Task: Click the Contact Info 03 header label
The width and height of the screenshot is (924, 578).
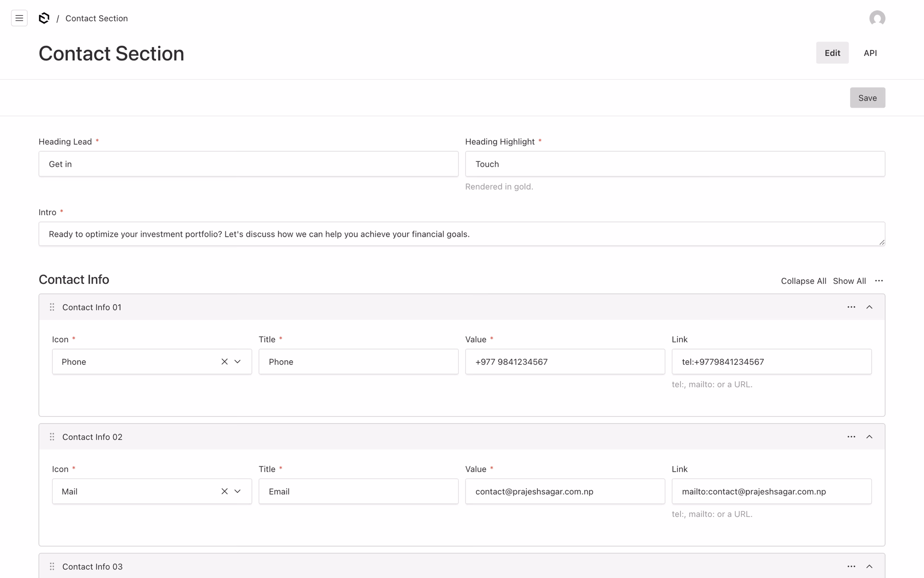Action: 92,566
